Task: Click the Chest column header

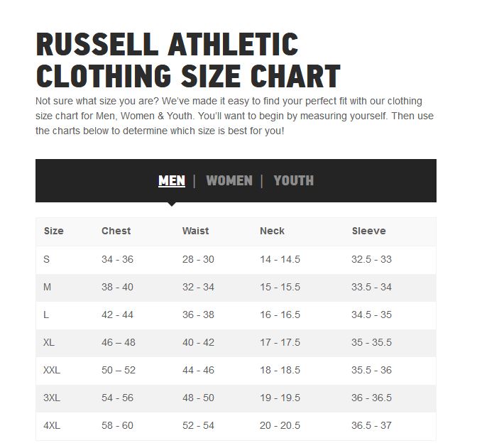Action: [116, 231]
